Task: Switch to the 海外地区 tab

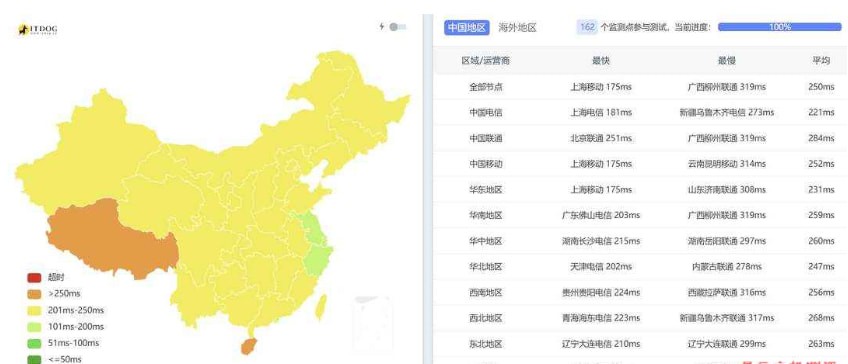Action: pyautogui.click(x=517, y=28)
